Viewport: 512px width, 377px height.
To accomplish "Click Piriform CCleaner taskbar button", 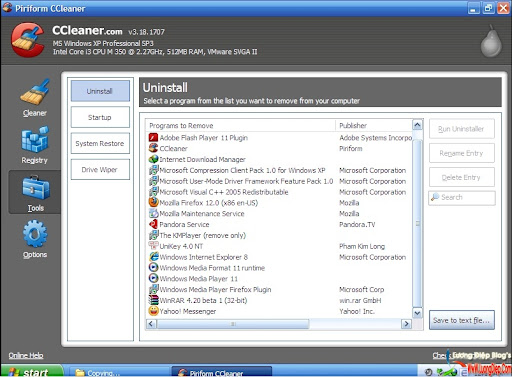I will click(x=221, y=372).
